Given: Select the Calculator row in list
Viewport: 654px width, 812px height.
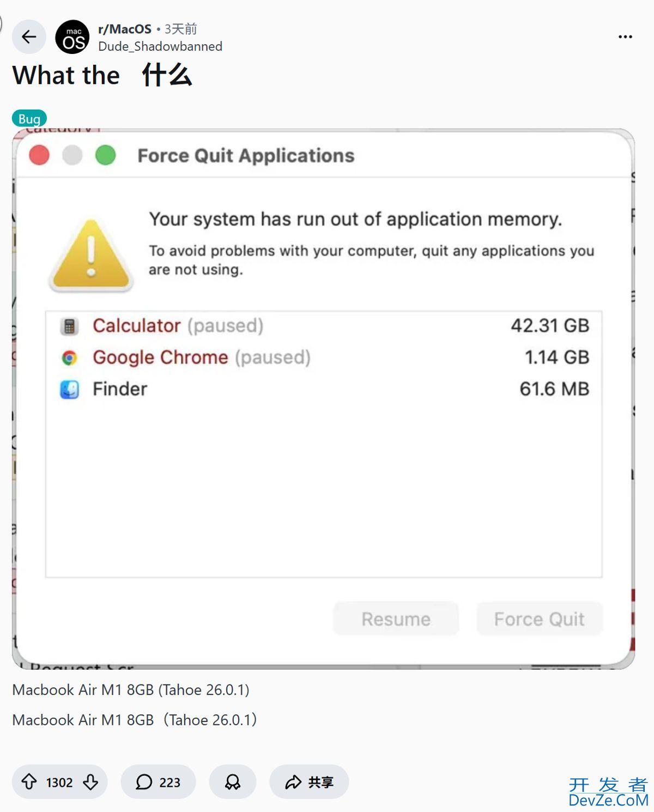Looking at the screenshot, I should tap(324, 326).
